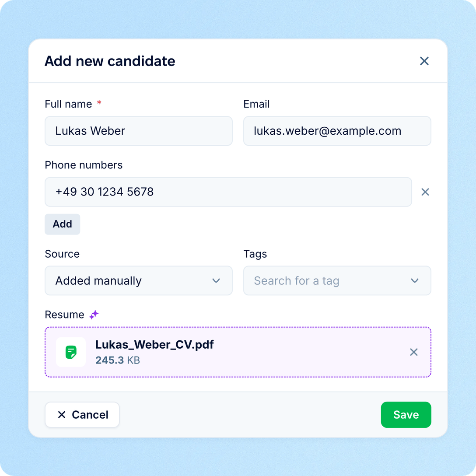Cancel adding the candidate

82,415
